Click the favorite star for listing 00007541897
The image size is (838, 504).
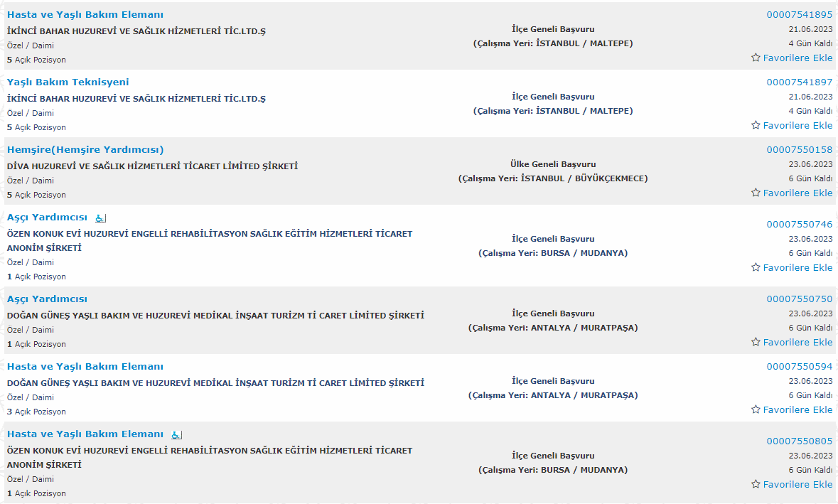(x=756, y=125)
